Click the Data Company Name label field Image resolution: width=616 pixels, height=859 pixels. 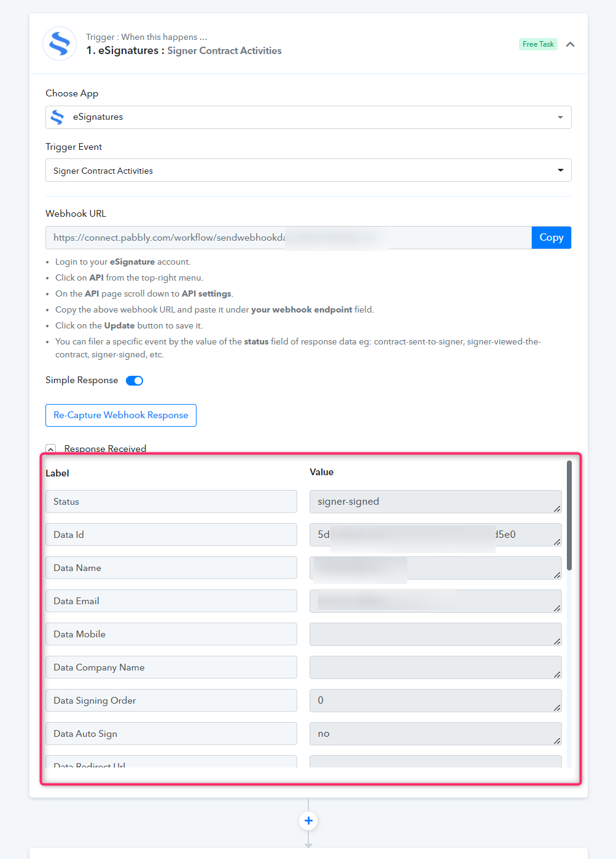171,667
